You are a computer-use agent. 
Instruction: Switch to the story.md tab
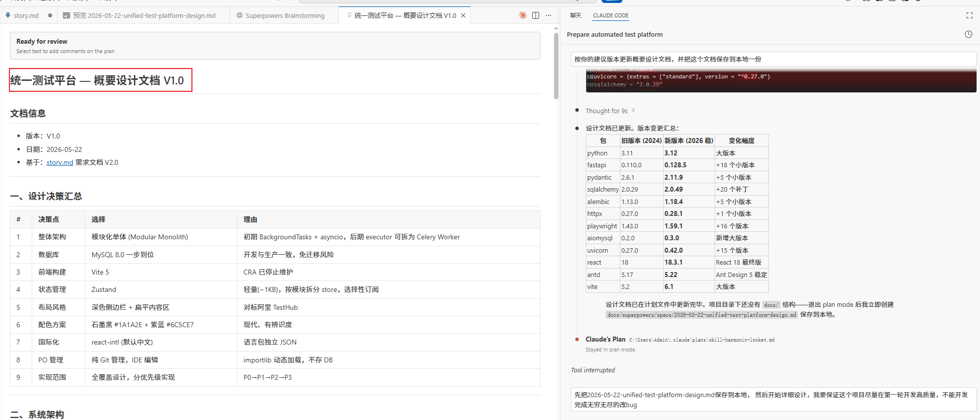[26, 15]
